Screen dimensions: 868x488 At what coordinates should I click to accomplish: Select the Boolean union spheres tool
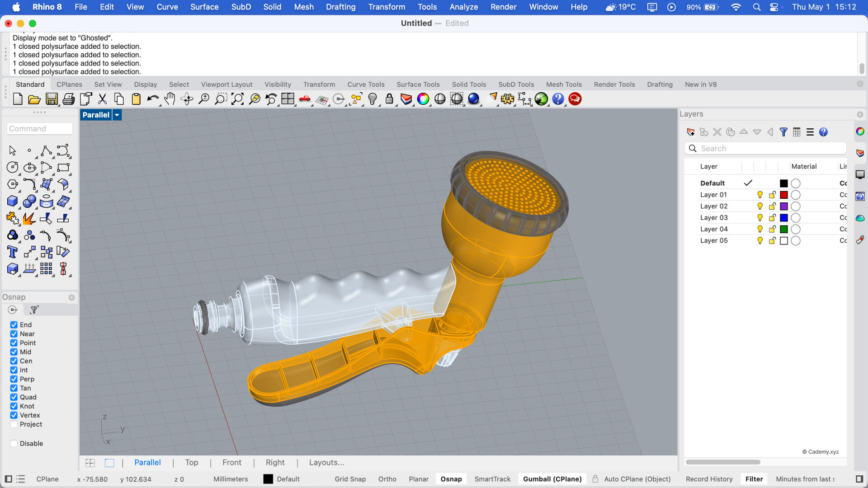coord(29,202)
